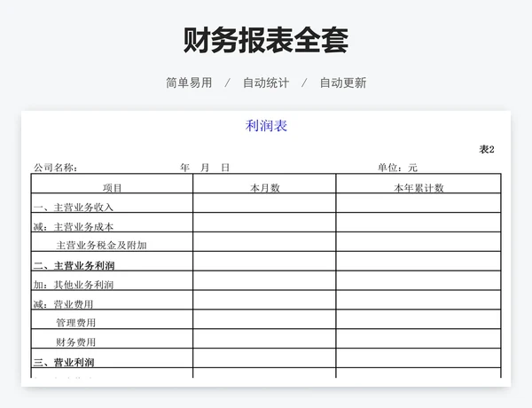Screen dimensions: 532x408
Task: Click the 自动统计 subtitle text
Action: tap(266, 82)
